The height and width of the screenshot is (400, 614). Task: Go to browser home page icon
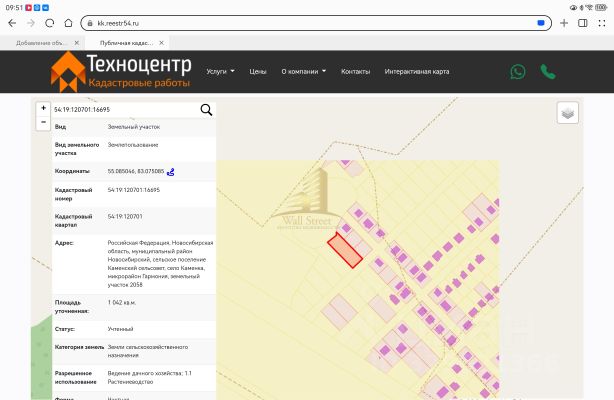point(68,23)
